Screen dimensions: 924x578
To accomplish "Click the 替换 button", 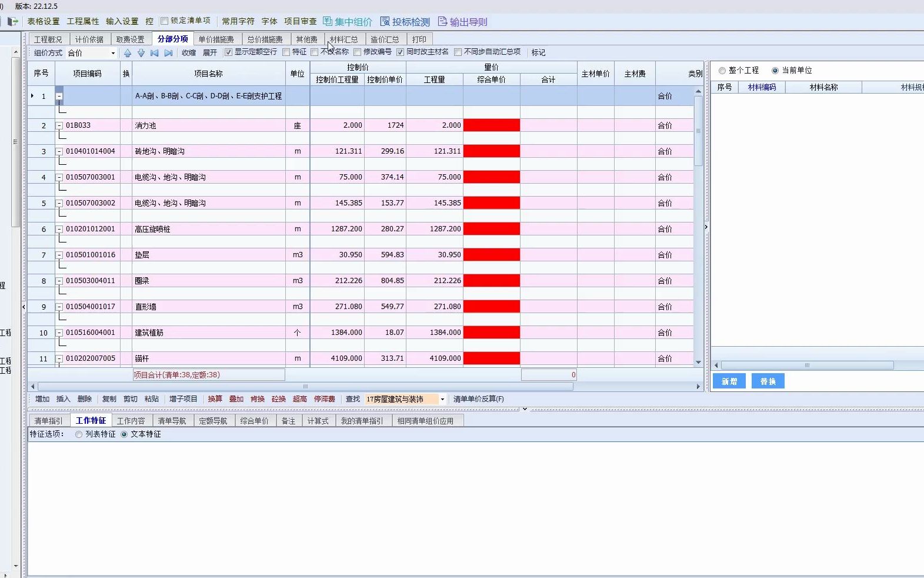I will (768, 381).
